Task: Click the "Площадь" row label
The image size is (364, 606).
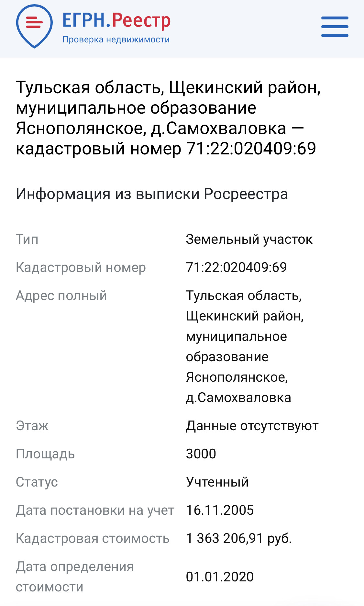Action: (45, 454)
